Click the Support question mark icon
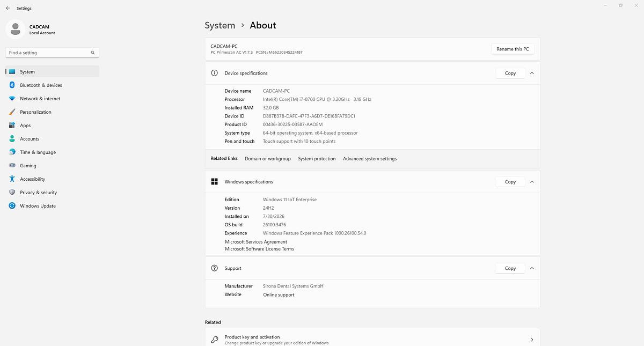This screenshot has height=346, width=644. pos(214,268)
